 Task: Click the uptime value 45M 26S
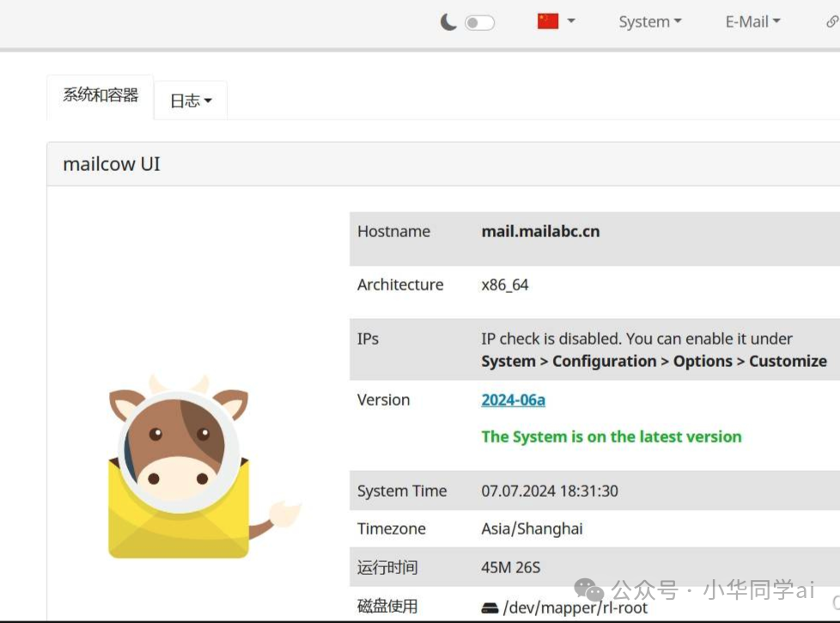510,567
